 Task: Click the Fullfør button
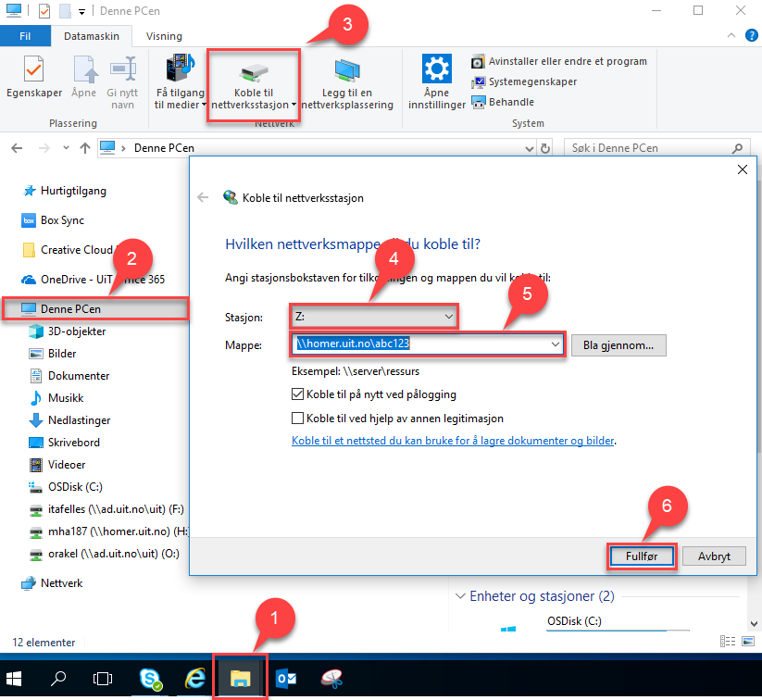coord(641,556)
